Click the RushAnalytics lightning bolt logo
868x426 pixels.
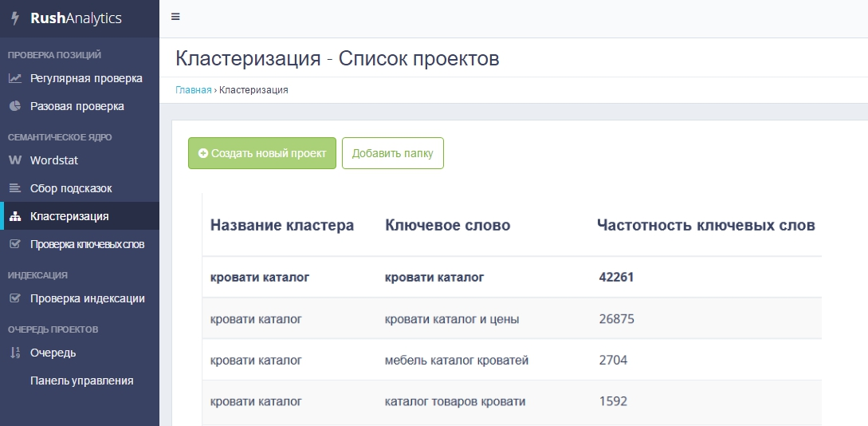pyautogui.click(x=14, y=18)
